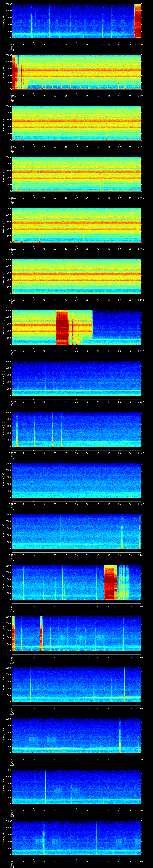Click the 0:35:00 start time label

pyautogui.click(x=12, y=708)
